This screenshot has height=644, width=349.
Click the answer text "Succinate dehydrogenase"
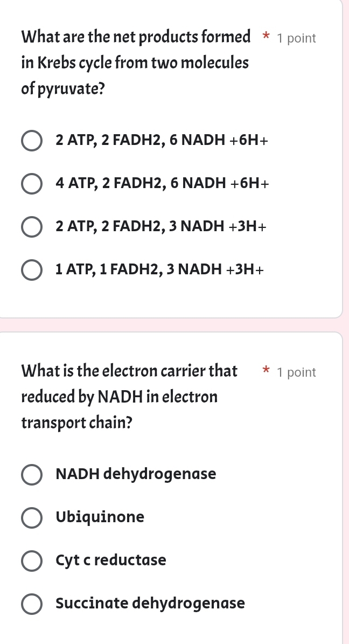150,603
